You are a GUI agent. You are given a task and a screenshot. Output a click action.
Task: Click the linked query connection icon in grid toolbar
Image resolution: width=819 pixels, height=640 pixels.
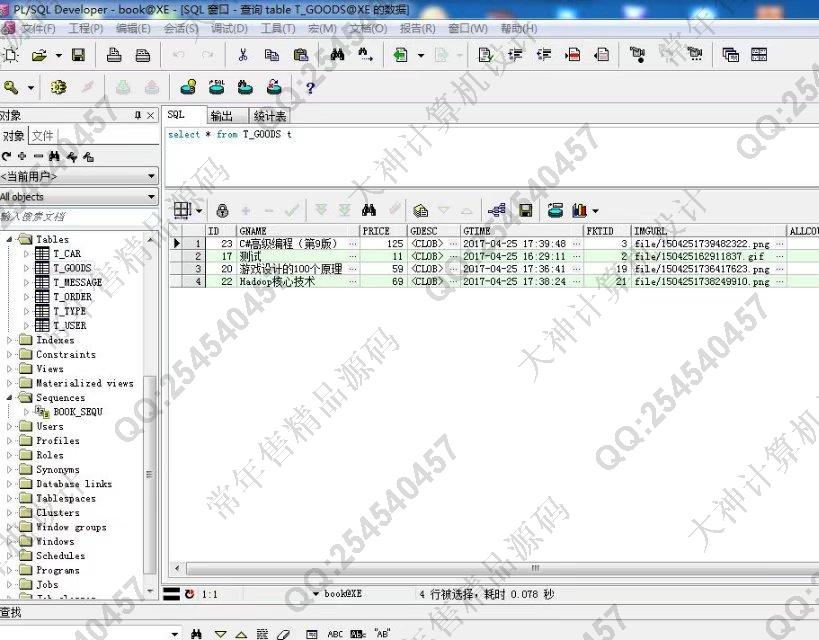coord(497,210)
